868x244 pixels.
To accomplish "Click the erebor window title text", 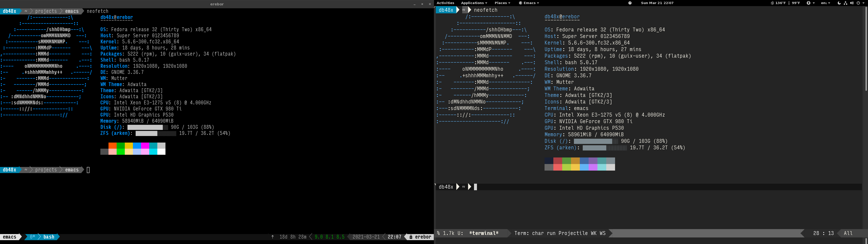I will tap(217, 4).
